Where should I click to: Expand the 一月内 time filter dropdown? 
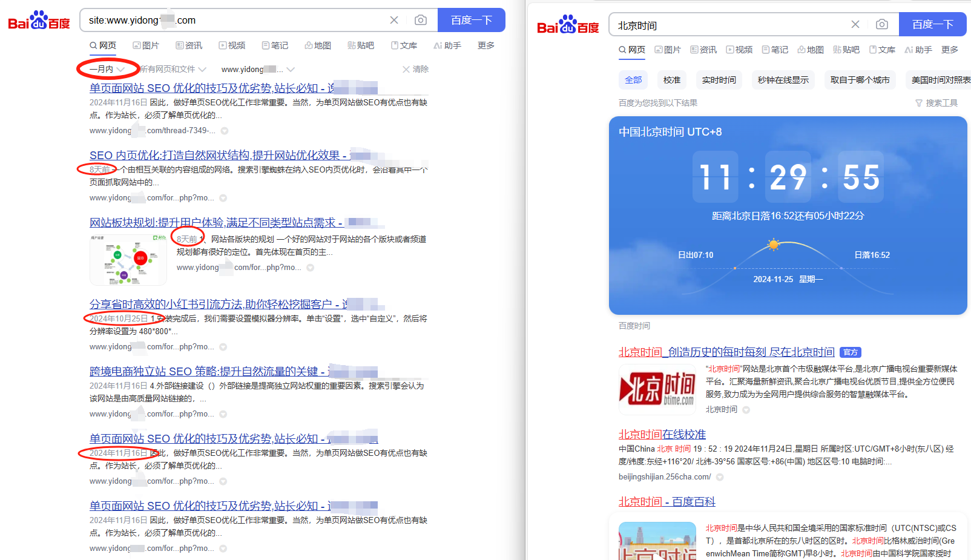click(107, 69)
